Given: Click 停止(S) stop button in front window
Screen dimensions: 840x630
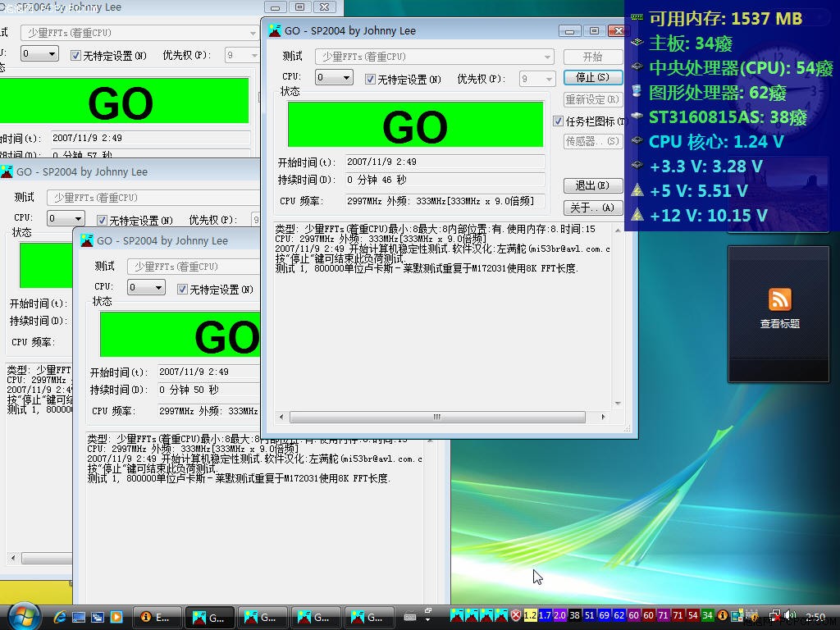Looking at the screenshot, I should click(592, 78).
